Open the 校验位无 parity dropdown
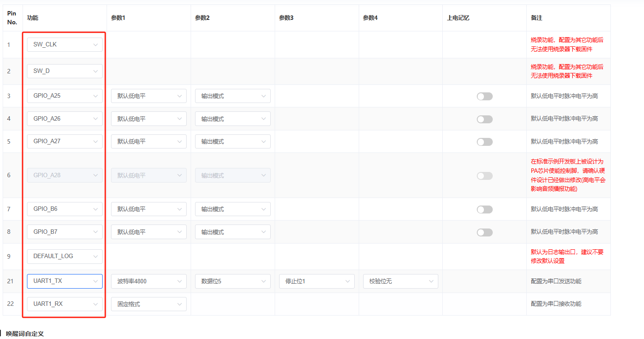 click(x=401, y=281)
